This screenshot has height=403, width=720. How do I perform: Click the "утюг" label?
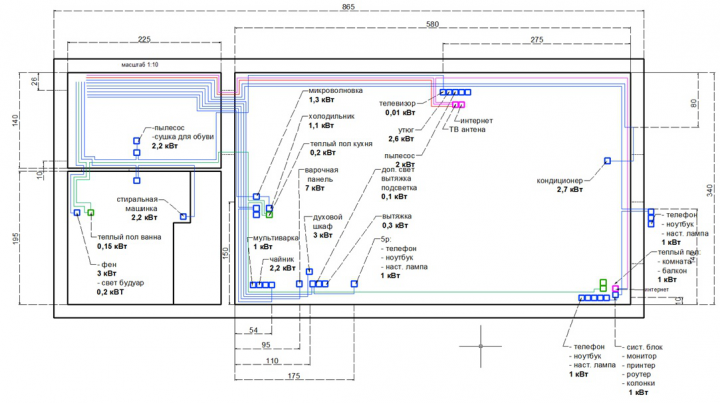[406, 130]
